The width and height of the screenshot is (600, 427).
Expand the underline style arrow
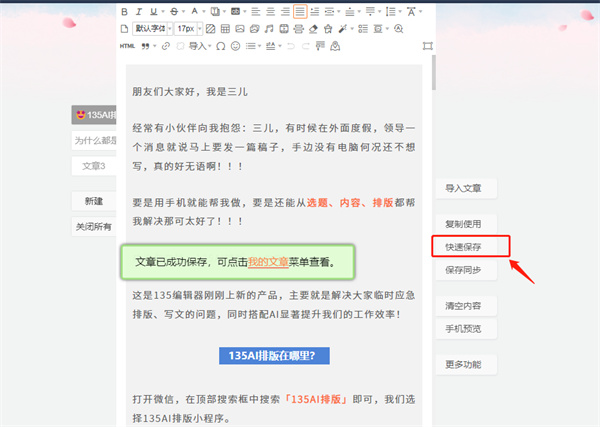point(163,12)
